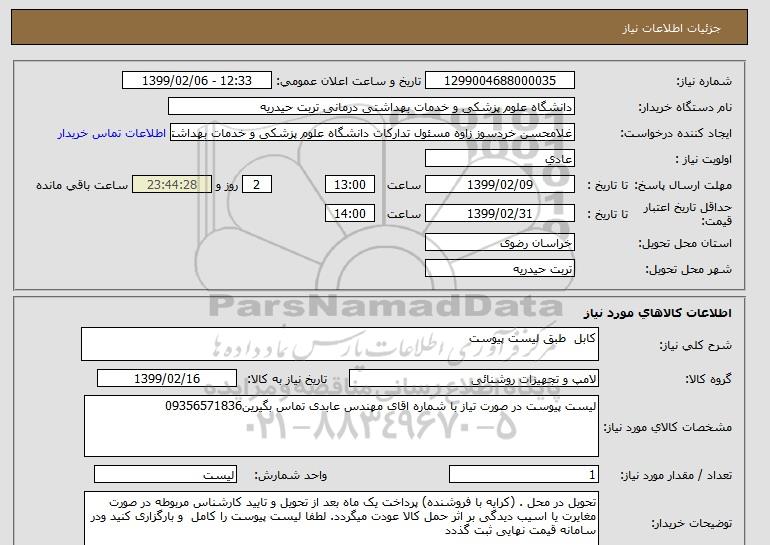770x545 pixels.
Task: Select the need number field 1299004688000035
Action: pos(500,81)
